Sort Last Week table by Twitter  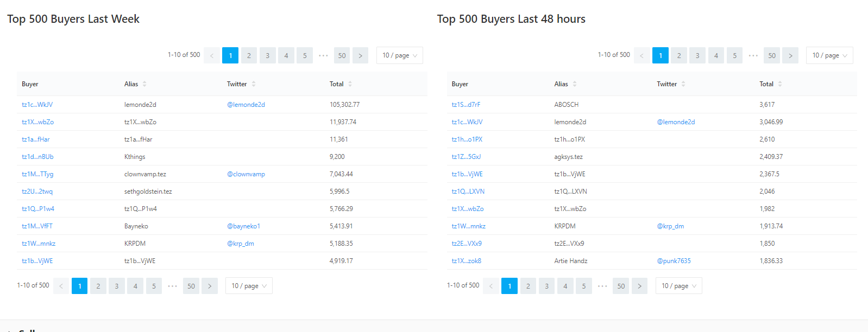coord(241,84)
